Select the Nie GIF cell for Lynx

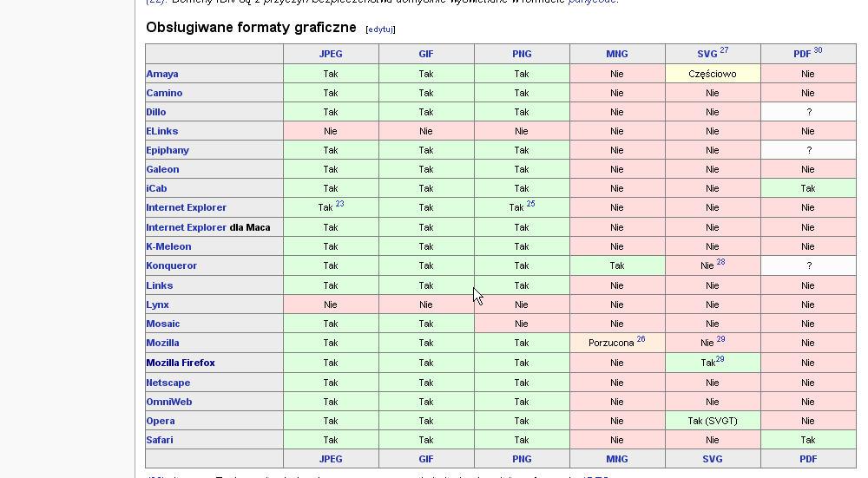point(425,304)
